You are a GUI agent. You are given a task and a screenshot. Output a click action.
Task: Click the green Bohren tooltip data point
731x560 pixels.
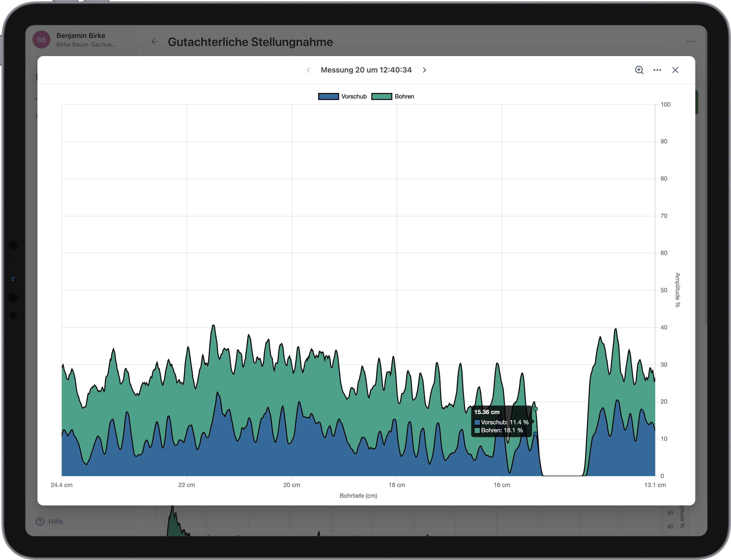tap(535, 409)
